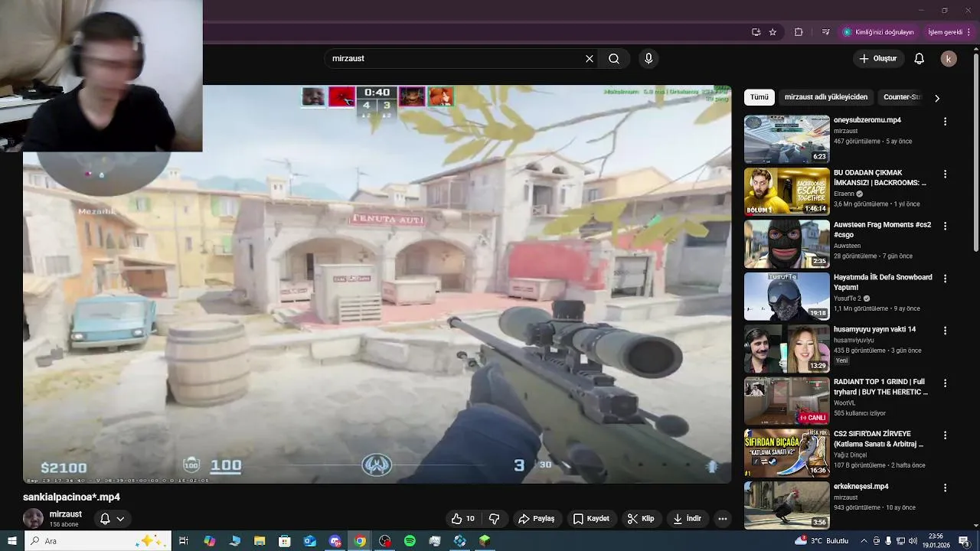The width and height of the screenshot is (980, 551).
Task: Click the mirzaust channel name under the video
Action: [65, 514]
